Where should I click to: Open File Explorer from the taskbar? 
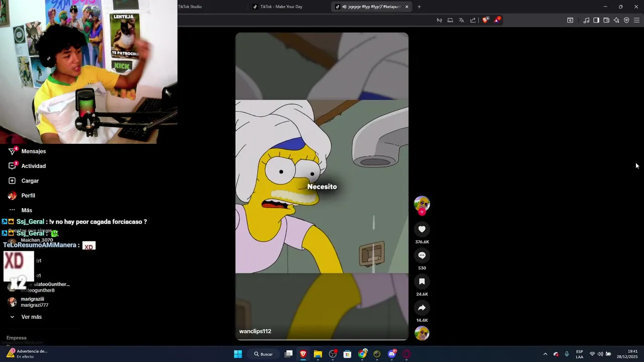(317, 354)
